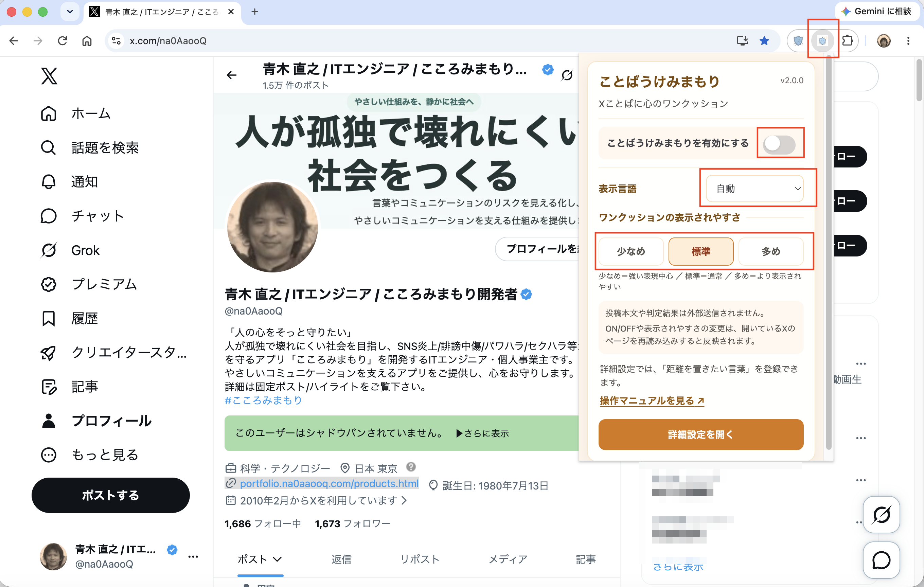Screen dimensions: 924x587
Task: Click the help question mark icon near 日本 東京
Action: 411,467
